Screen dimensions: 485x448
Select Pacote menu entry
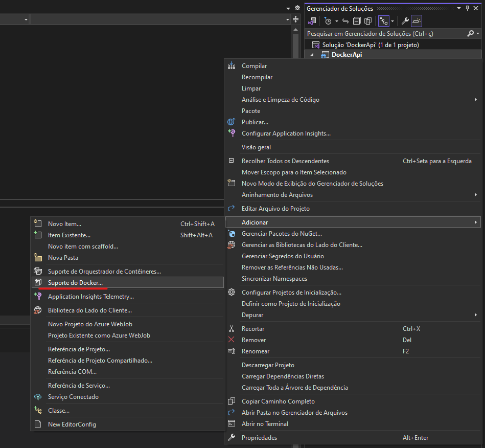click(x=353, y=111)
